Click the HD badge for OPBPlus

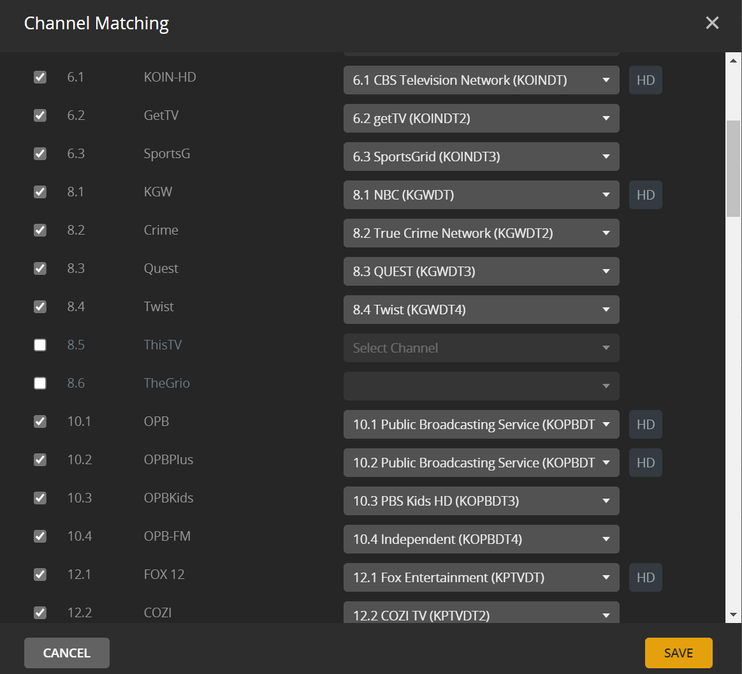click(x=645, y=463)
